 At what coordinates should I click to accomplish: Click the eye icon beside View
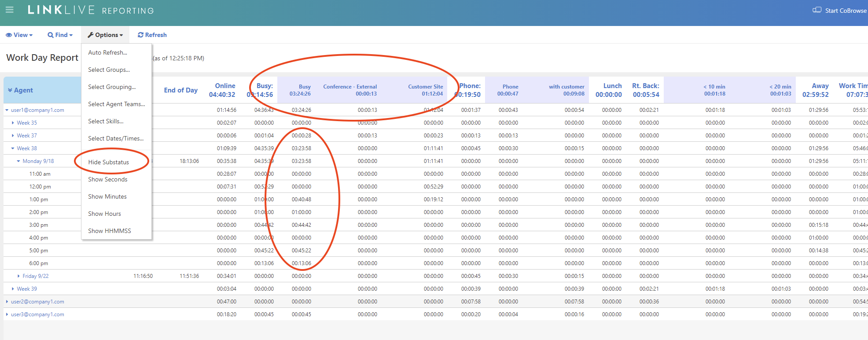coord(9,35)
